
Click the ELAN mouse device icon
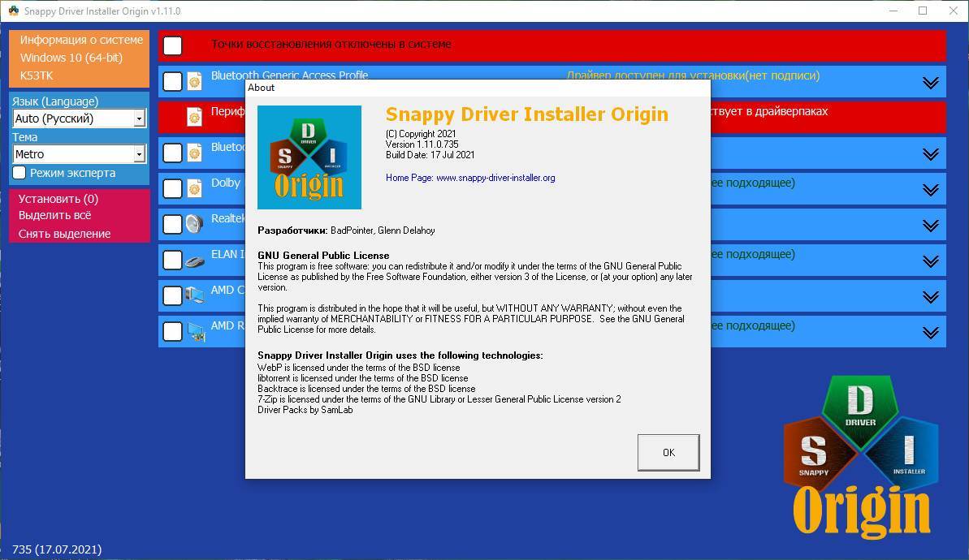[194, 260]
